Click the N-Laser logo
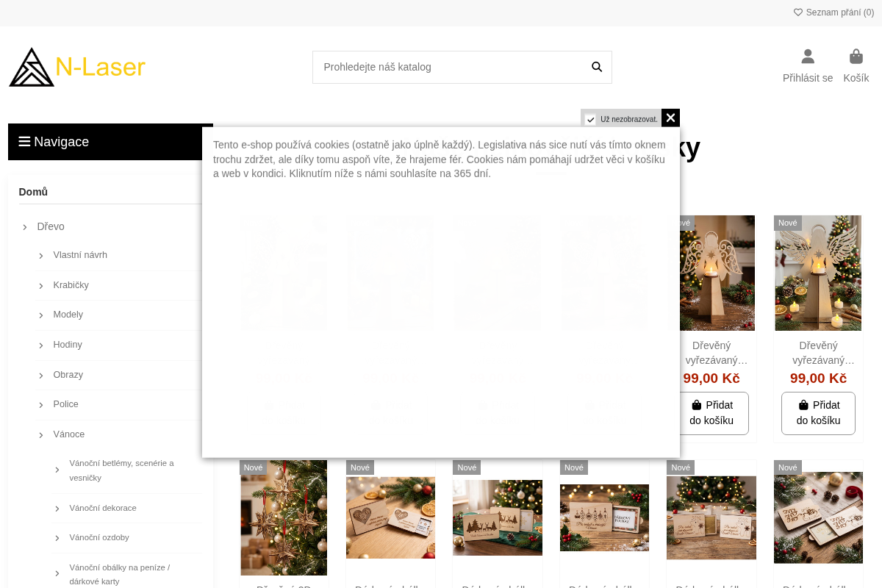 pyautogui.click(x=77, y=67)
